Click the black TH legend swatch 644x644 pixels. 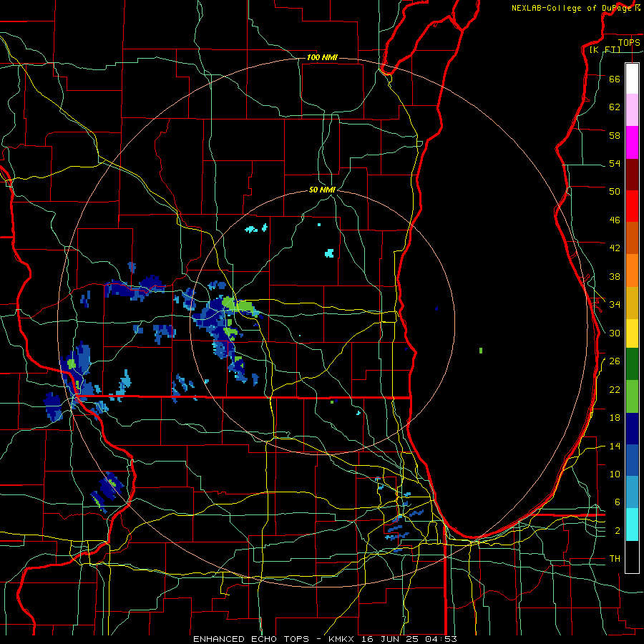tap(632, 557)
